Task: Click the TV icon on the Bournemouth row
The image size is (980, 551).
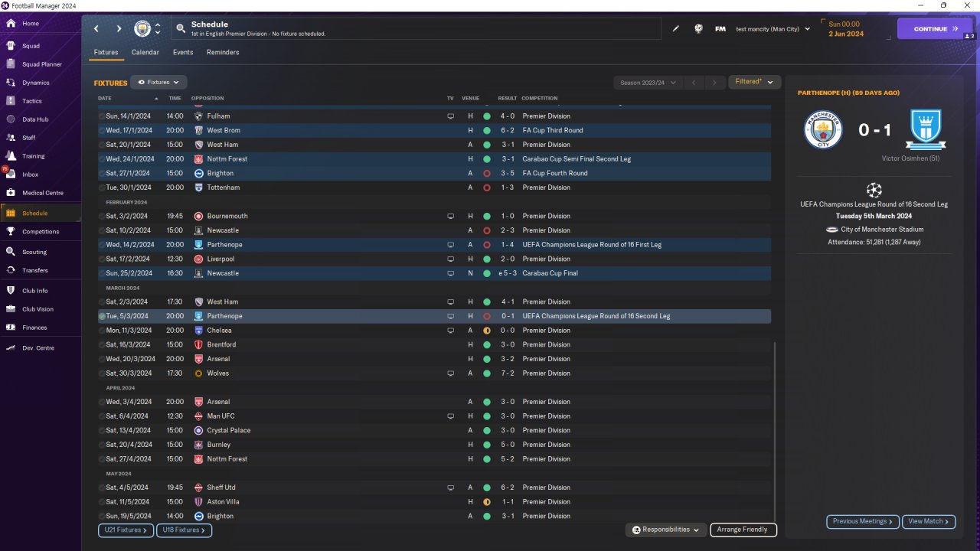Action: pyautogui.click(x=451, y=216)
